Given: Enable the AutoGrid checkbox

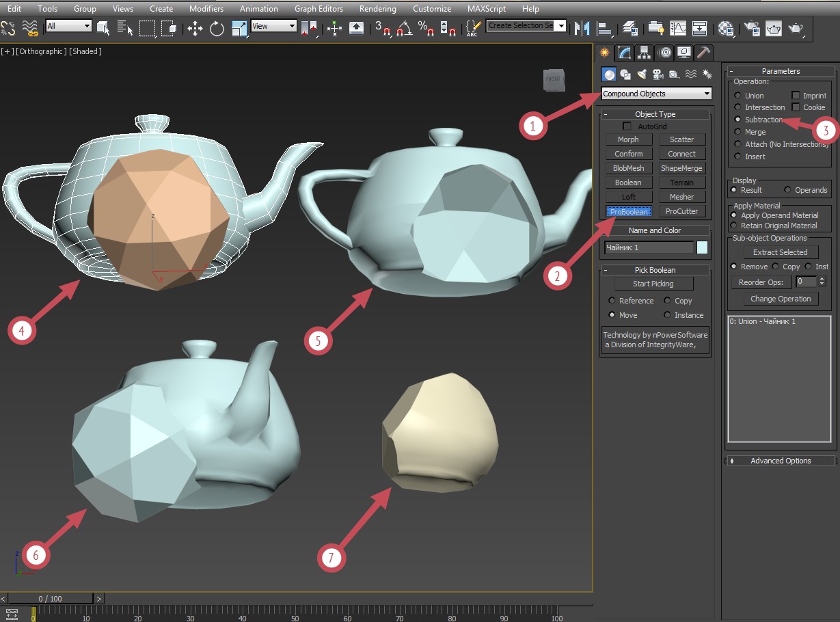Looking at the screenshot, I should (x=627, y=126).
